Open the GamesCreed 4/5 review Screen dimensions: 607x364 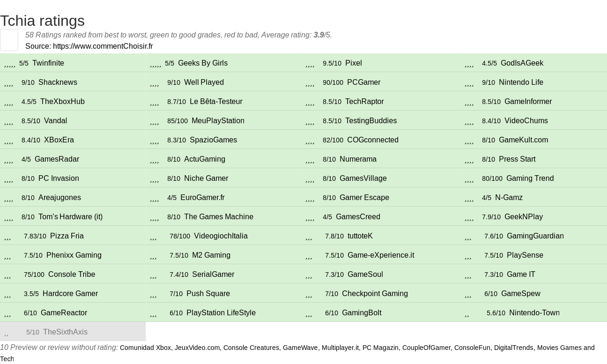point(381,216)
